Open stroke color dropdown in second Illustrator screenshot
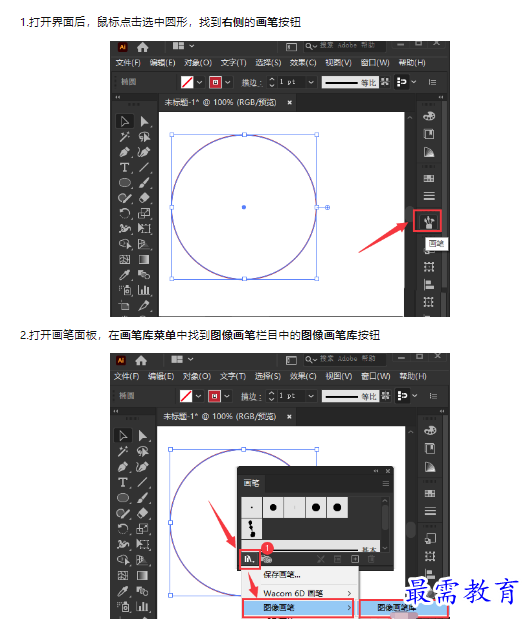This screenshot has width=527, height=623. [x=227, y=396]
